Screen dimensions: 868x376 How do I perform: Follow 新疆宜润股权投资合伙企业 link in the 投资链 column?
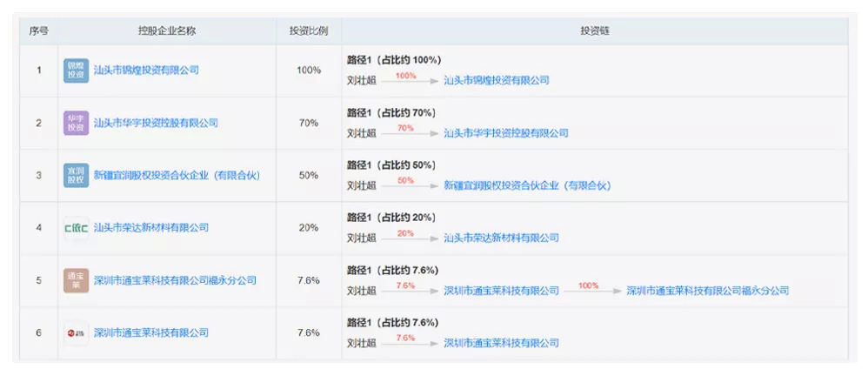[x=527, y=185]
